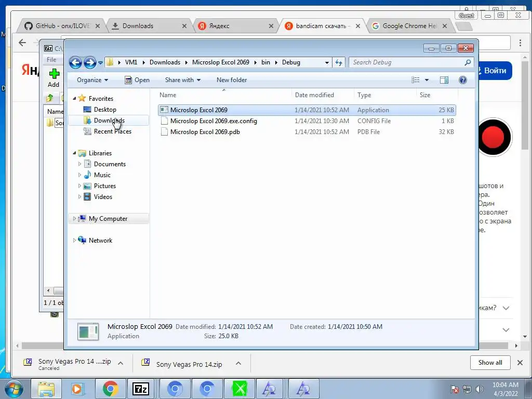This screenshot has width=532, height=399.
Task: Open options for canceled Sony Vegas download
Action: point(120,363)
